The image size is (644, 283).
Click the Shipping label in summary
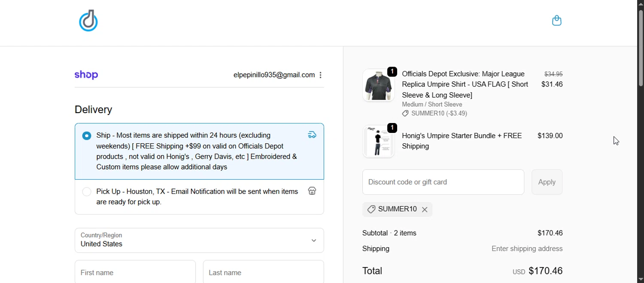click(376, 249)
